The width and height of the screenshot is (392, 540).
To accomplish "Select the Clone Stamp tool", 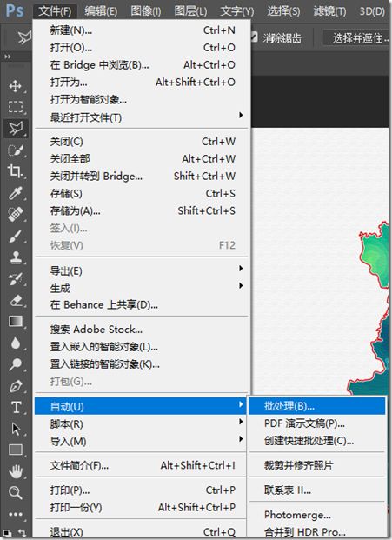I will click(15, 257).
